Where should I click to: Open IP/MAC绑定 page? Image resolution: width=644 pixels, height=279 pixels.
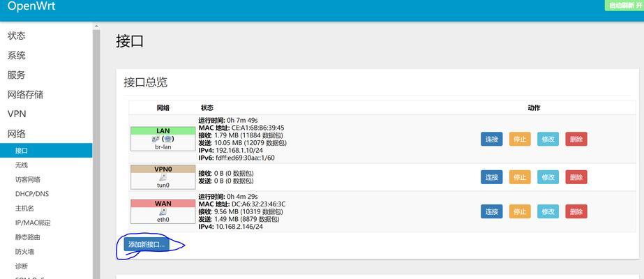coord(33,223)
